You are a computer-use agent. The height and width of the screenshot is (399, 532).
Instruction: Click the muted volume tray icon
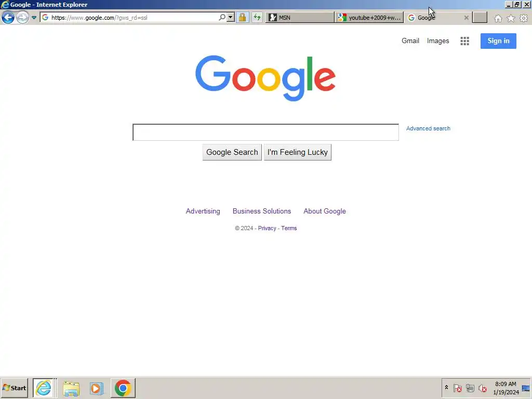pos(482,388)
